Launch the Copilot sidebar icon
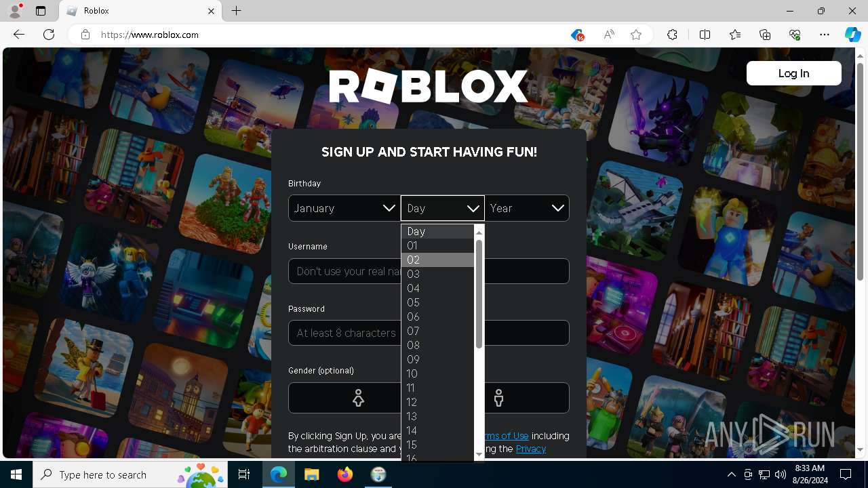Viewport: 868px width, 488px height. 852,35
